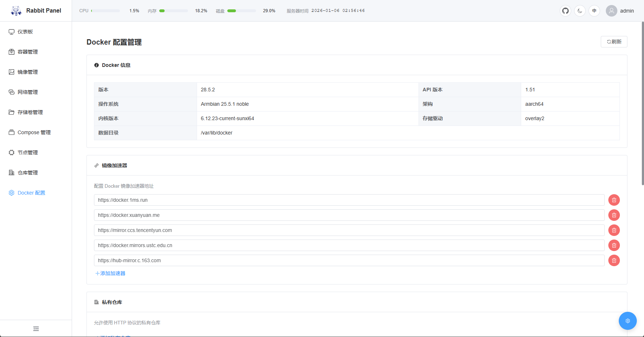Viewport: 644px width, 337px height.
Task: Click the 存储卷管理 folder icon
Action: [x=12, y=112]
